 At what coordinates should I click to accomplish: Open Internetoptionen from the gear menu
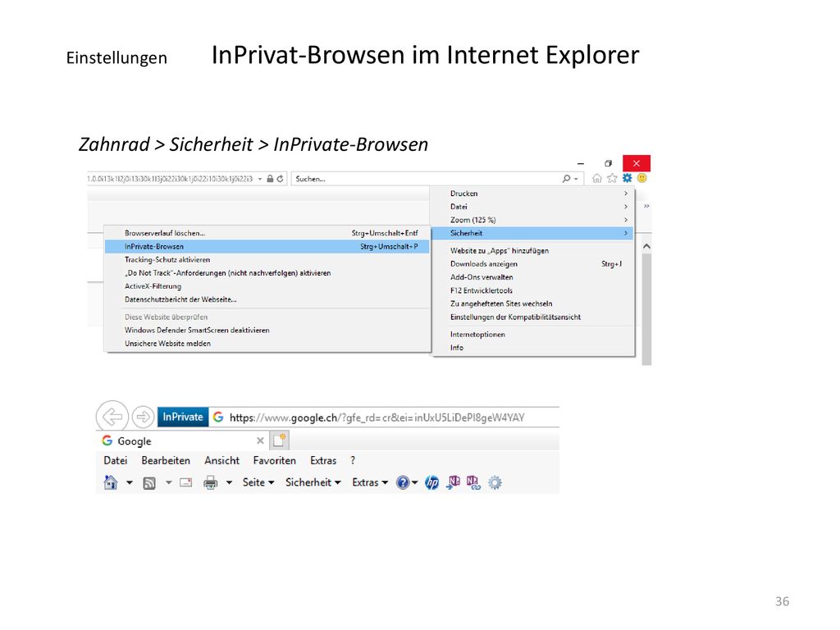point(533,335)
